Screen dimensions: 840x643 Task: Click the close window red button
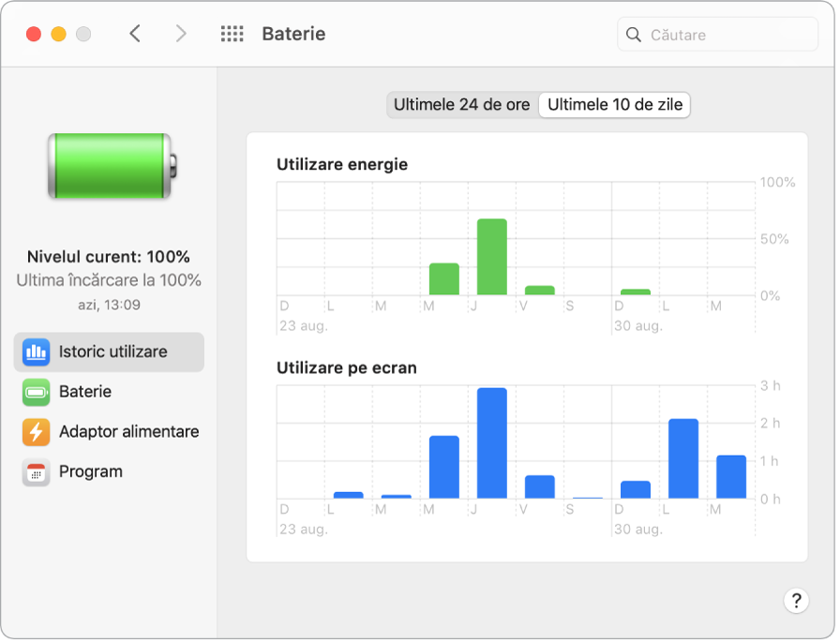(34, 34)
